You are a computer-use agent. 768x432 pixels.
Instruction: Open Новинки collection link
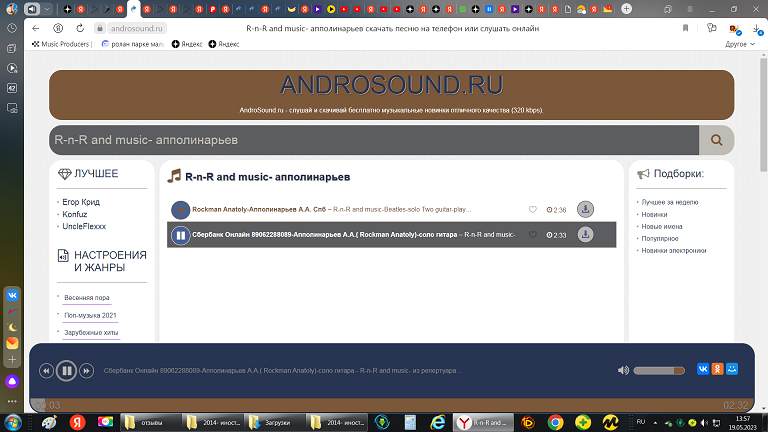654,215
